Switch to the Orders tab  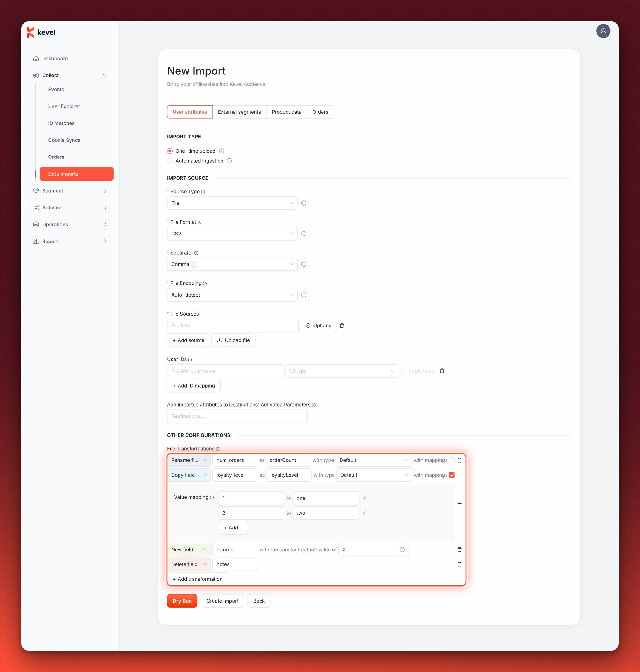[x=320, y=112]
